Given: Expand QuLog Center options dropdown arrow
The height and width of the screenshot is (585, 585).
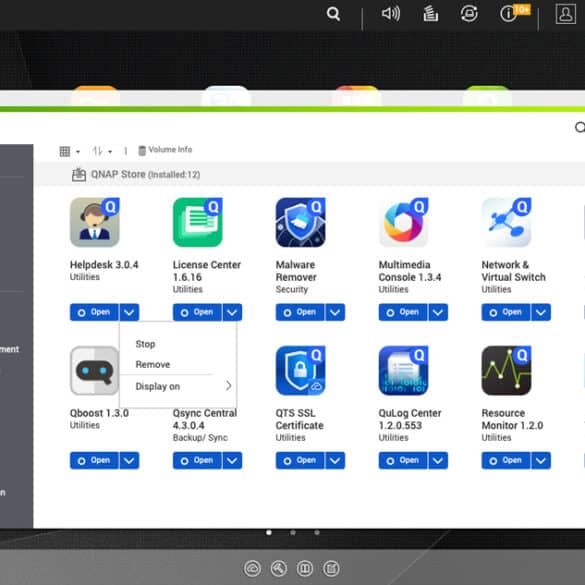Looking at the screenshot, I should point(438,460).
